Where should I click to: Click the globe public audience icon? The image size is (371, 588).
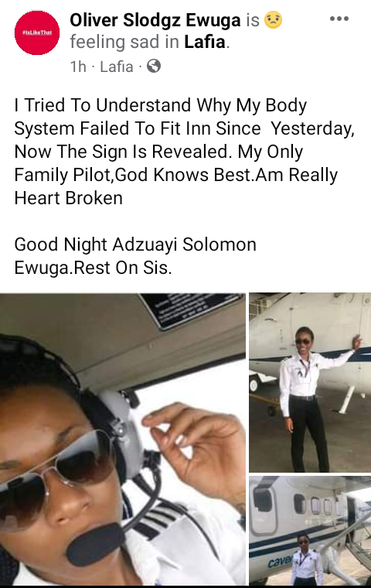pyautogui.click(x=154, y=66)
